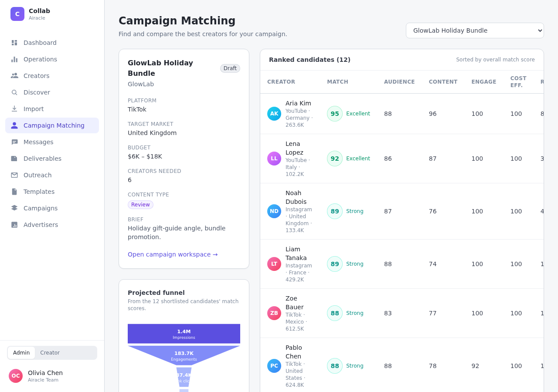This screenshot has width=558, height=392.
Task: Switch to Admin view mode
Action: 21,353
